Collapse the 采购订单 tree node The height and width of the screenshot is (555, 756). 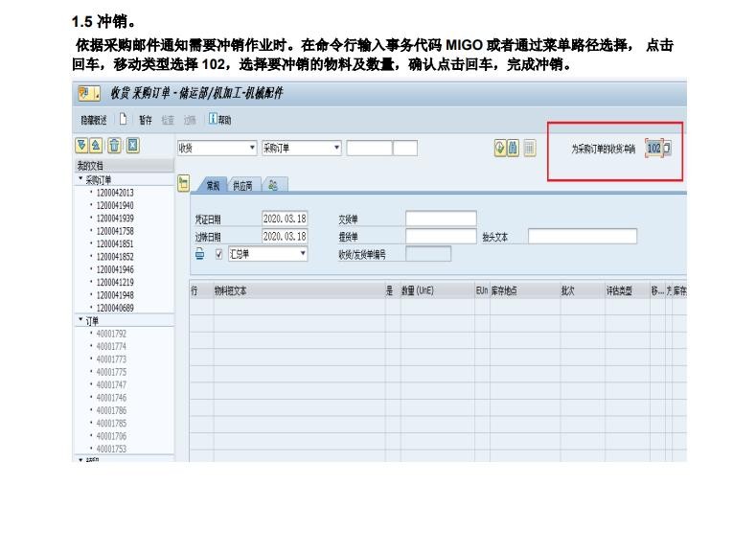(81, 179)
